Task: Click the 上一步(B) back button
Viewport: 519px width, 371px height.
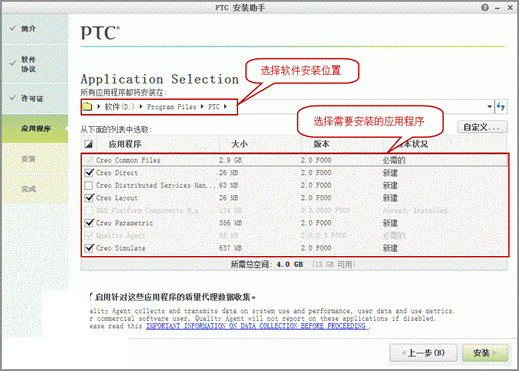Action: pos(423,353)
